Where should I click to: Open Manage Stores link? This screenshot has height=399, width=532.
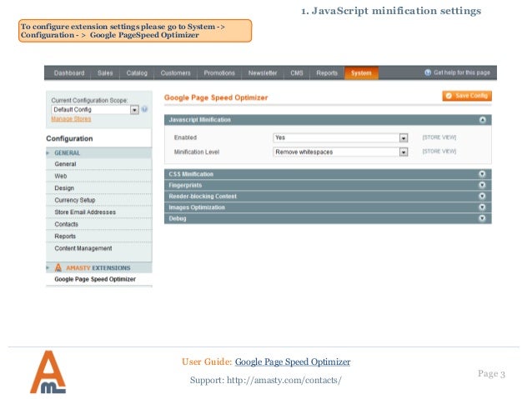click(x=71, y=119)
